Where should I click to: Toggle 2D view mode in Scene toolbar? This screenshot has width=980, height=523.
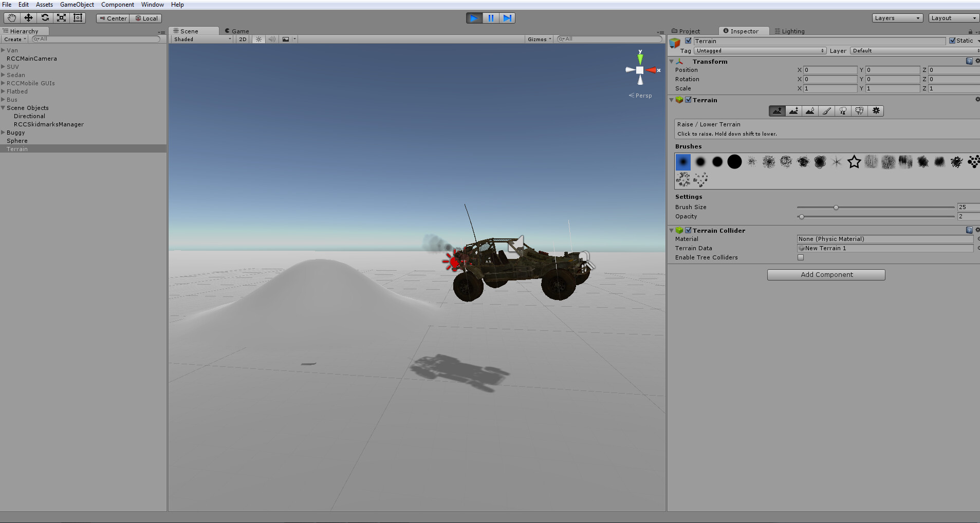[x=242, y=39]
